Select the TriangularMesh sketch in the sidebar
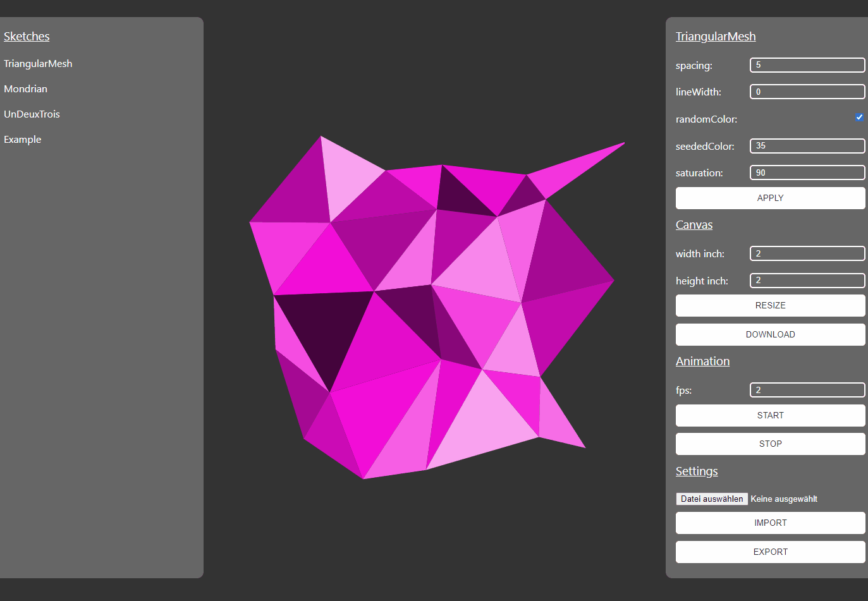The width and height of the screenshot is (868, 601). pos(38,63)
